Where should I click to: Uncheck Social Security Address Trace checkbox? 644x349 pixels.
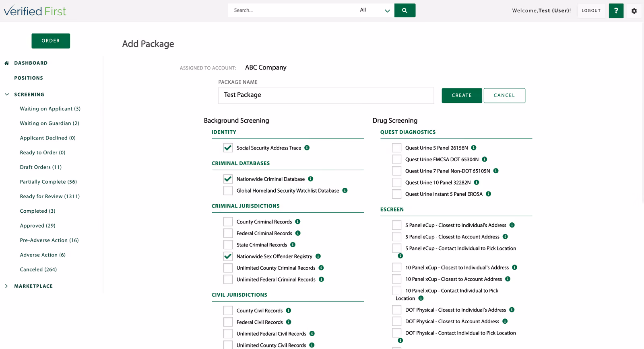(x=228, y=148)
